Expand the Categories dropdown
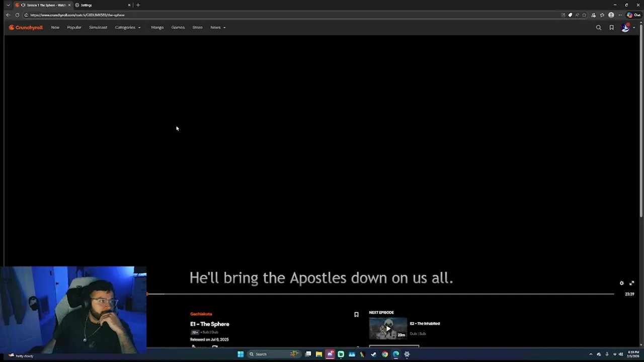This screenshot has width=644, height=362. [x=128, y=28]
